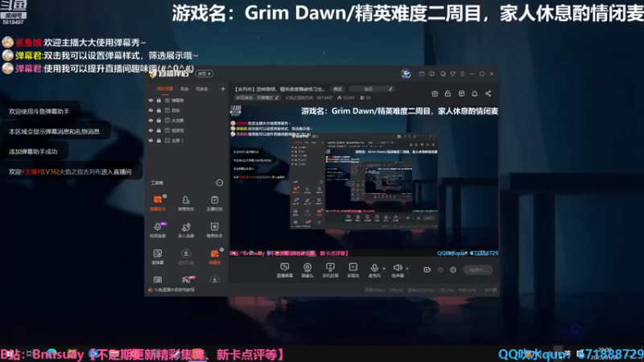Open the notification bell icon
Image resolution: width=644 pixels, height=362 pixels.
click(474, 93)
